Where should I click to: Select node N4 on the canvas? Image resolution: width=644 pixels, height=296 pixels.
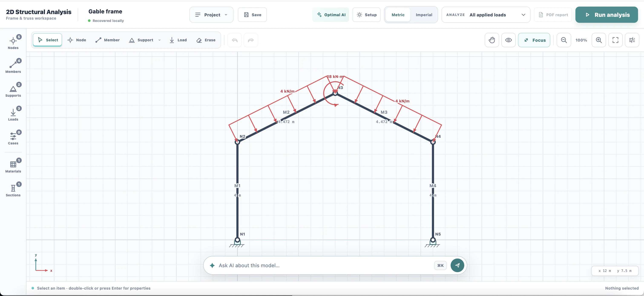[x=433, y=142]
